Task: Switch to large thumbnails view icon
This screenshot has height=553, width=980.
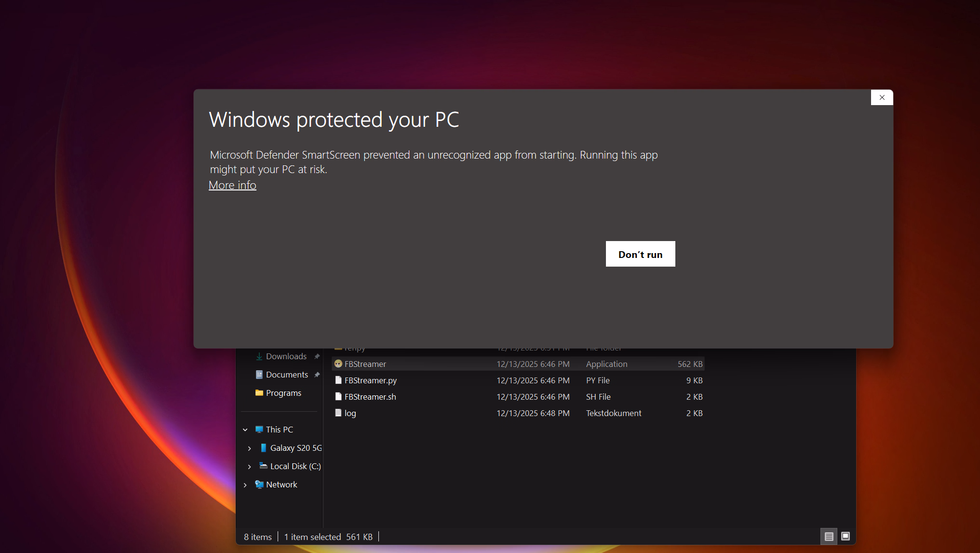Action: [846, 537]
